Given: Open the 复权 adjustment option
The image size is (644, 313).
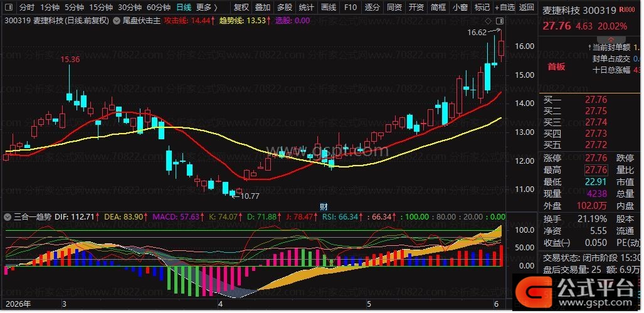Looking at the screenshot, I should coord(241,7).
